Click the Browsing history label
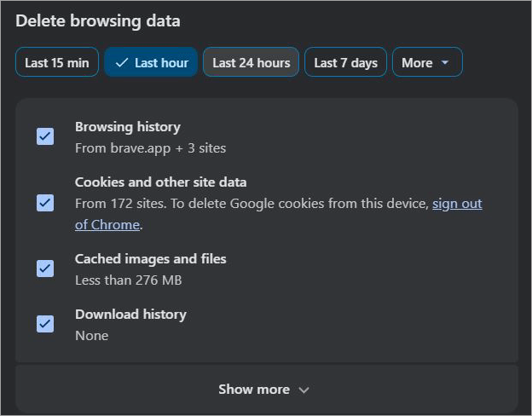The image size is (532, 416). (128, 127)
